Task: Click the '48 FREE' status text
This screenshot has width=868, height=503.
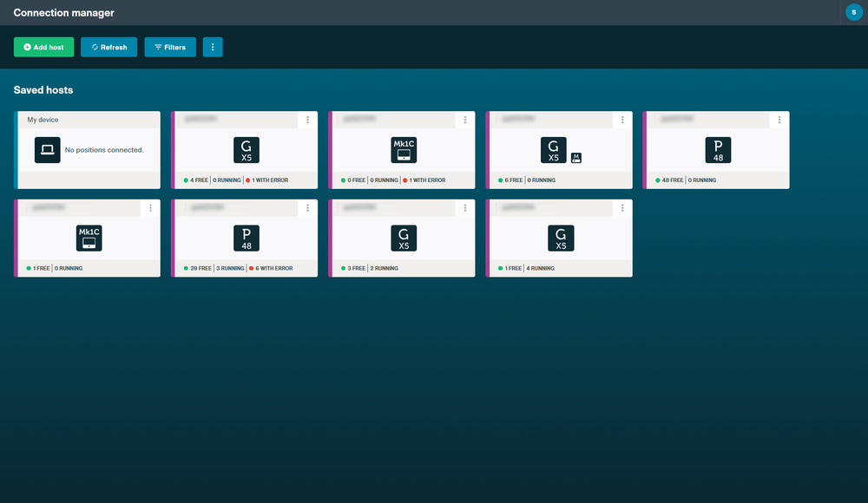Action: 673,180
